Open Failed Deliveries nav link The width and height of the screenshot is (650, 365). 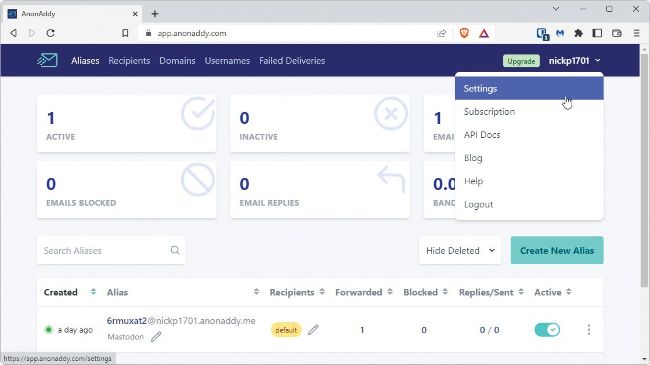(292, 61)
